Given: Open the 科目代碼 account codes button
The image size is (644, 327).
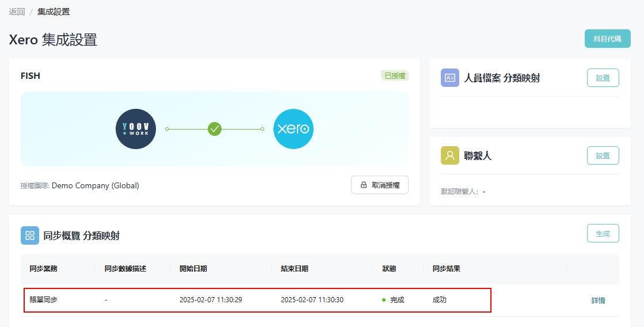Looking at the screenshot, I should 607,39.
